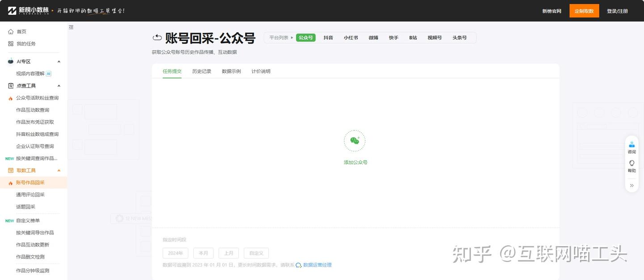Click the home icon beside 首页
This screenshot has width=644, height=280.
[x=11, y=32]
